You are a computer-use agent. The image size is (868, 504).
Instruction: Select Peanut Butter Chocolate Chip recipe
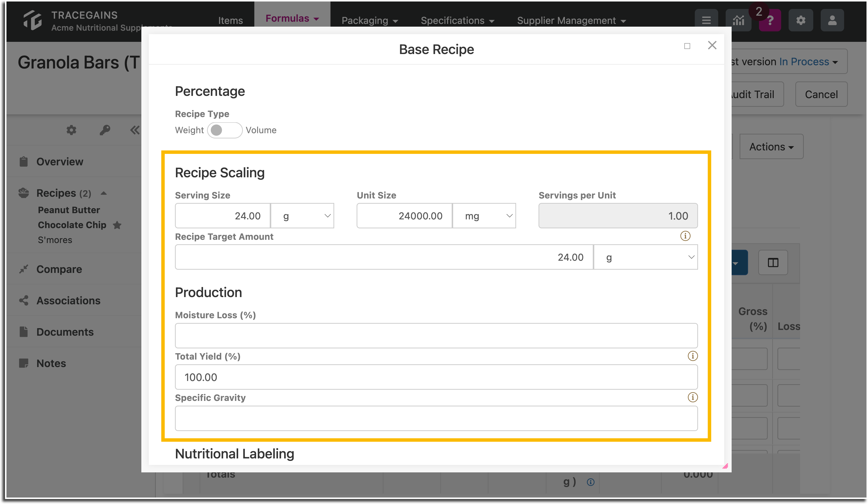(x=72, y=217)
